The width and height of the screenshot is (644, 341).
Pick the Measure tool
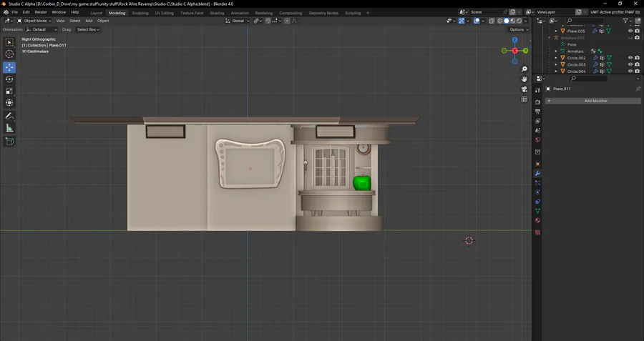[9, 128]
